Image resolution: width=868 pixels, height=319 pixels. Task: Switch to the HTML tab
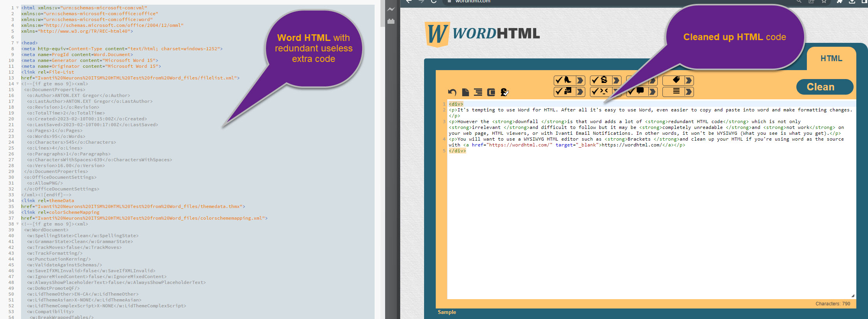coord(831,58)
